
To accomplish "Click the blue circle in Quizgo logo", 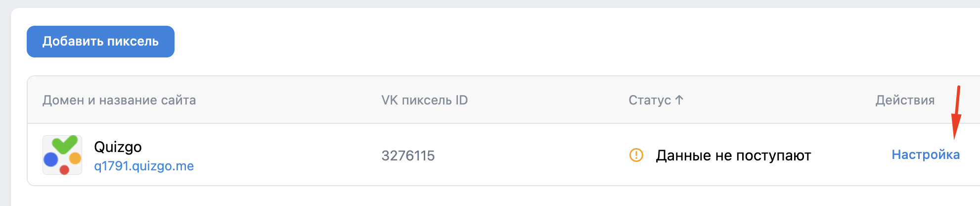I will 51,159.
